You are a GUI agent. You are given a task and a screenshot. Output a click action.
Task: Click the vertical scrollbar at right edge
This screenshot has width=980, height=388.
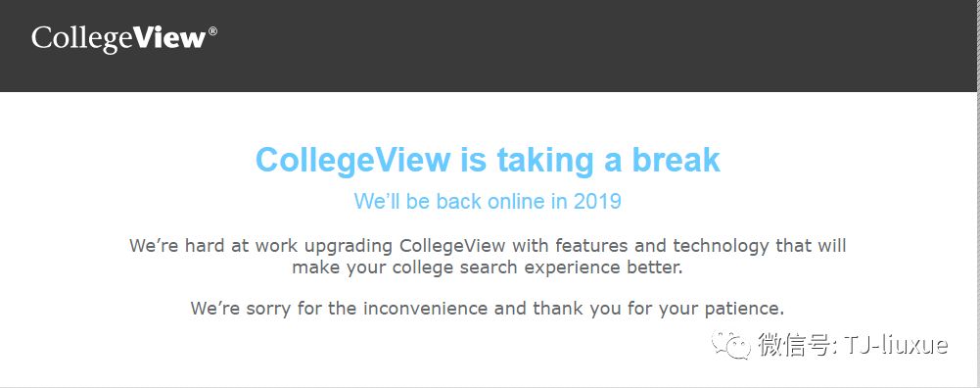click(x=977, y=194)
